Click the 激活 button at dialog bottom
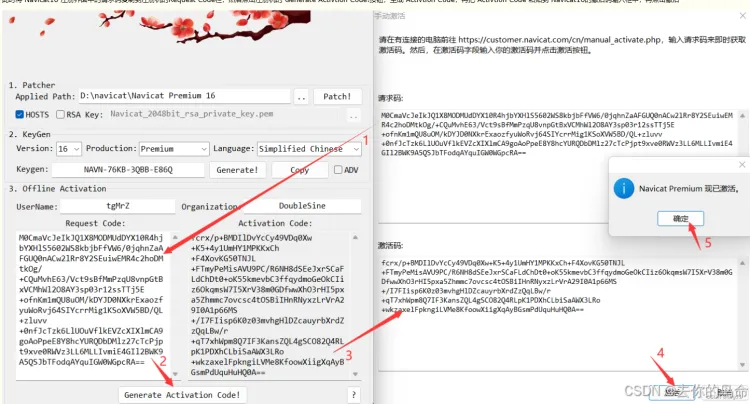The width and height of the screenshot is (750, 404). [673, 392]
